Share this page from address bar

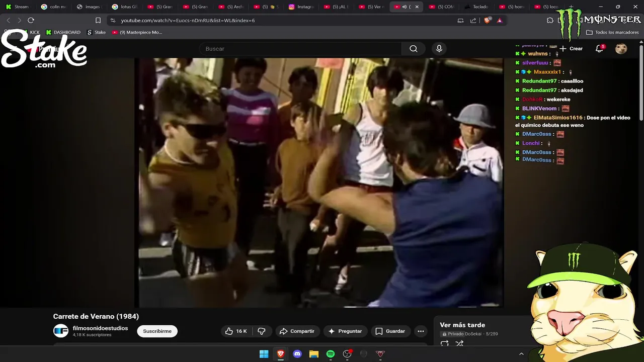473,21
